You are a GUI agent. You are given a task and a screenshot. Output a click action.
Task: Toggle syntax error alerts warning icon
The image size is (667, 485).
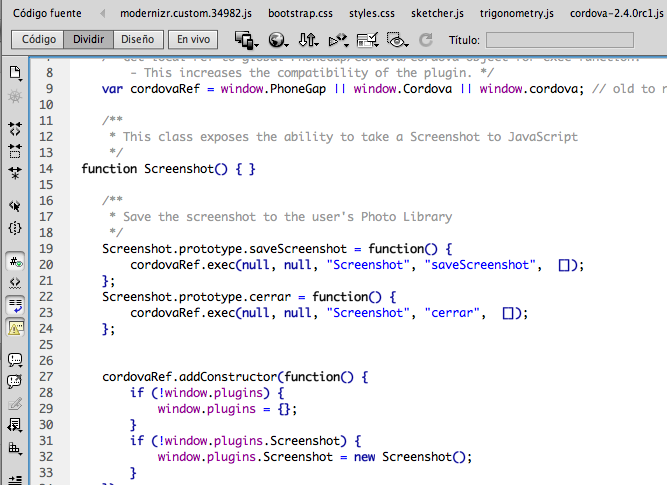pos(15,327)
